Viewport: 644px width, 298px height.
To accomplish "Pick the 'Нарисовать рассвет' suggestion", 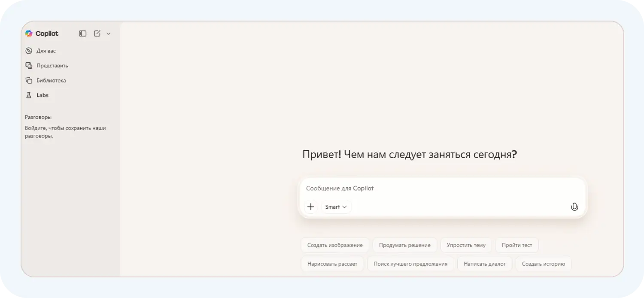I will 332,264.
